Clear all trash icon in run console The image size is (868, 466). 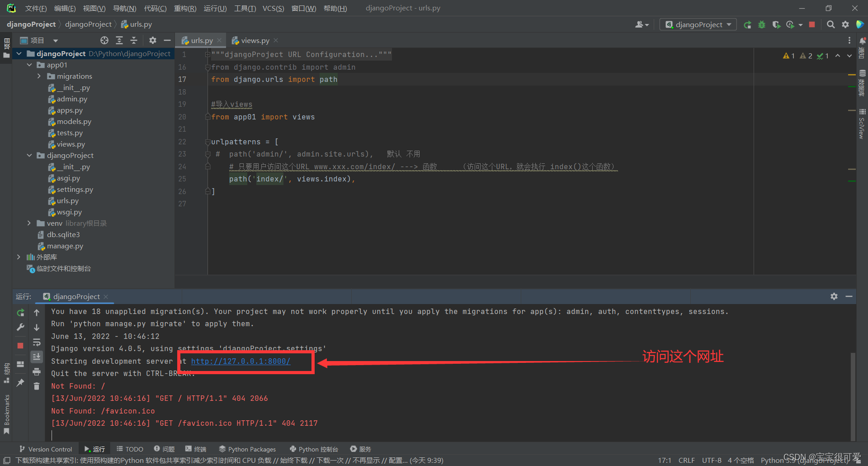tap(37, 386)
